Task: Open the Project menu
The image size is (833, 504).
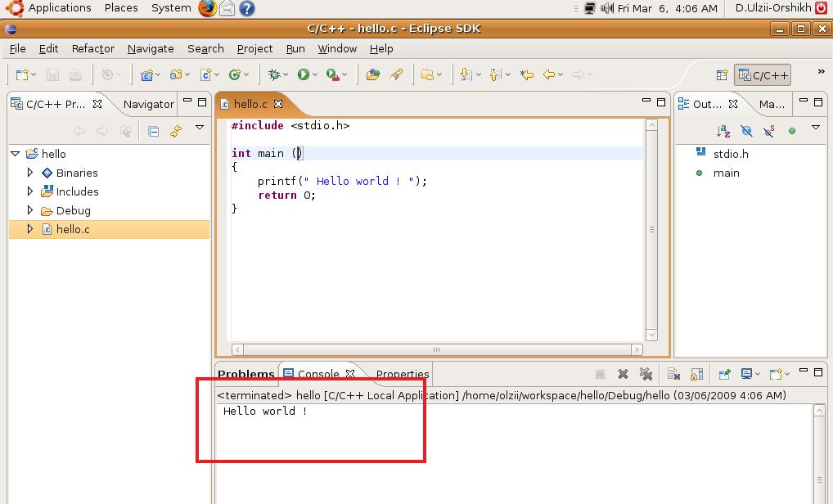Action: coord(254,49)
